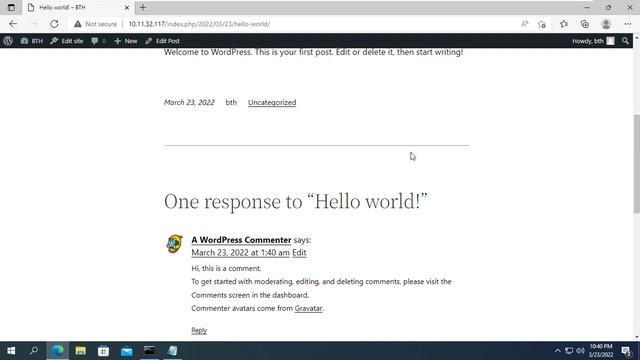Open a new tab with plus button
Viewport: 640px width, 360px height.
click(143, 7)
